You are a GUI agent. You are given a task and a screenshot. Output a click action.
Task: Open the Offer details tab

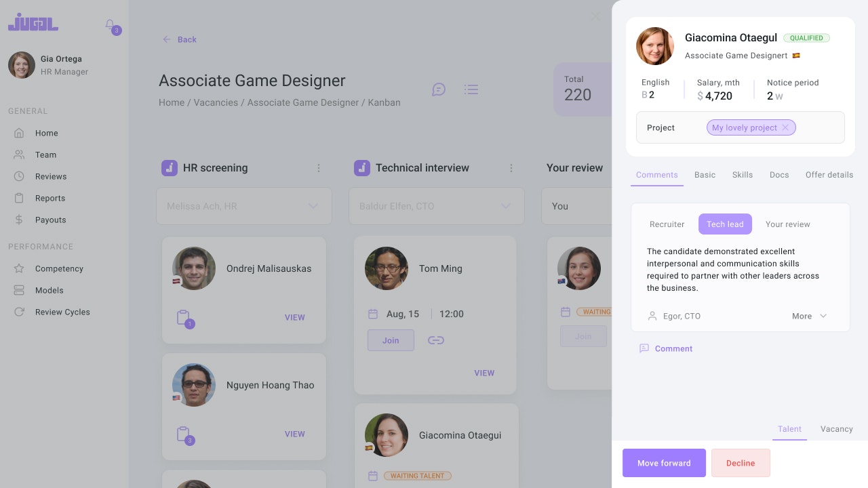click(x=829, y=175)
